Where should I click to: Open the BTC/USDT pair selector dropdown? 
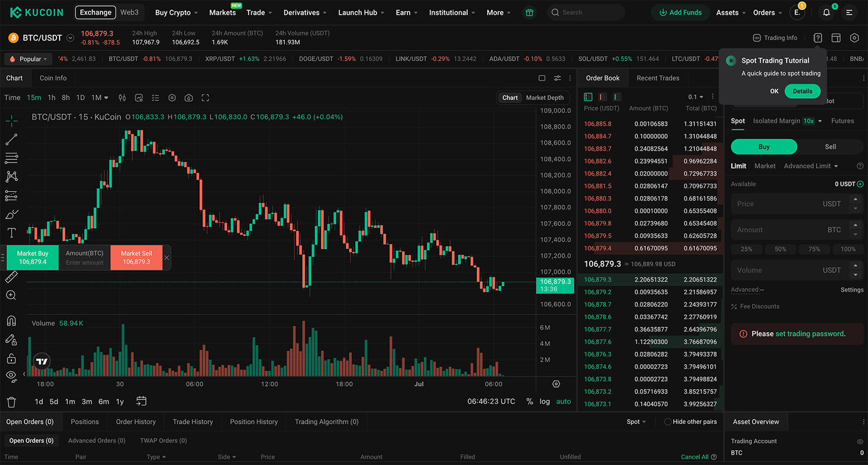tap(71, 38)
